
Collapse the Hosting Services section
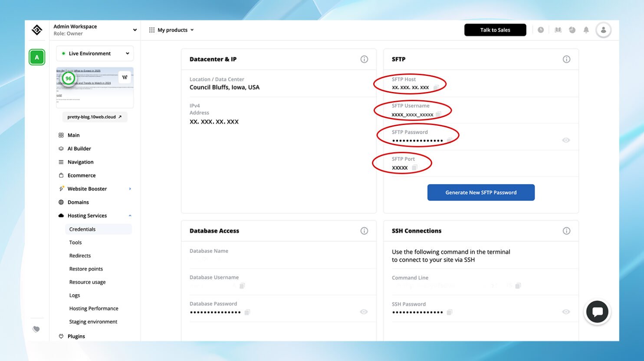point(129,215)
